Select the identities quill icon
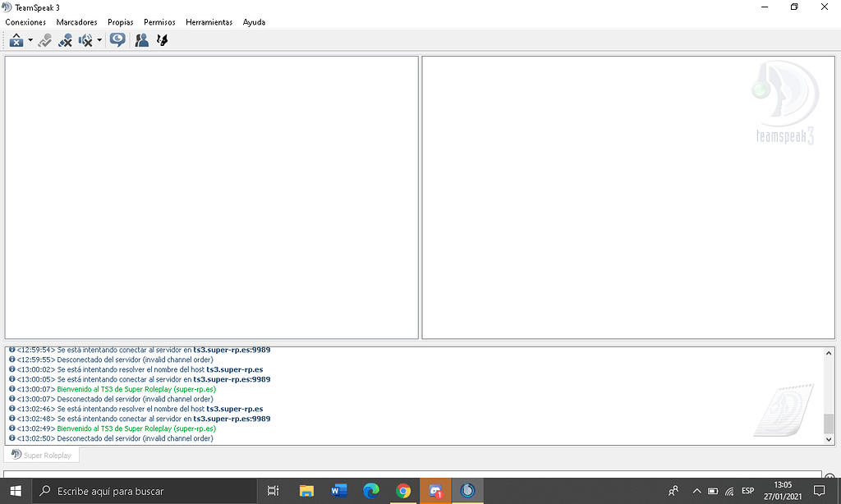841x504 pixels. (x=162, y=39)
